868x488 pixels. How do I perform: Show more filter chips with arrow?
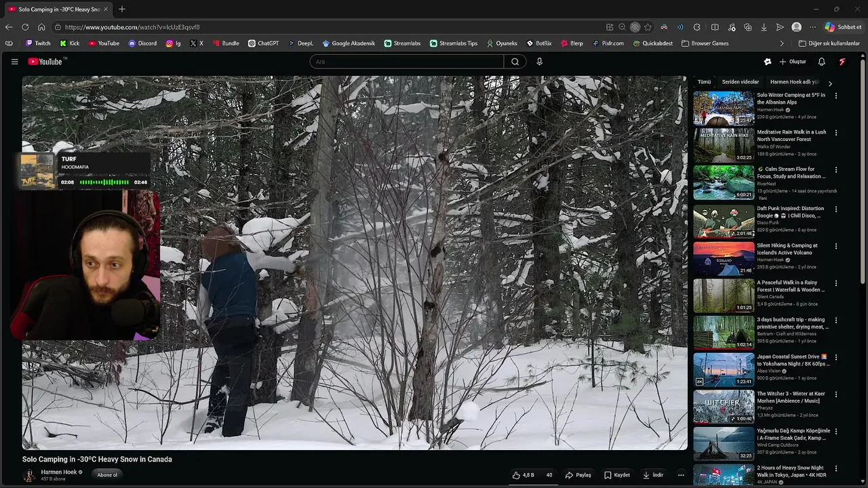coord(830,83)
